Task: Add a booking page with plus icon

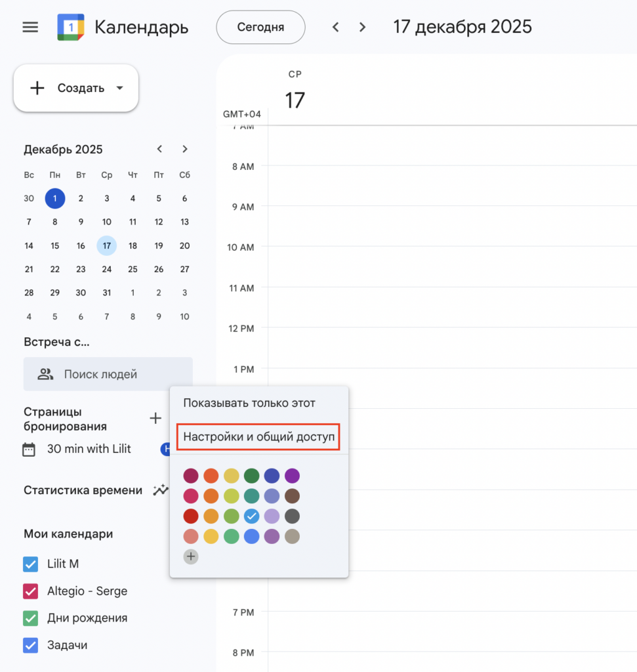Action: (155, 418)
